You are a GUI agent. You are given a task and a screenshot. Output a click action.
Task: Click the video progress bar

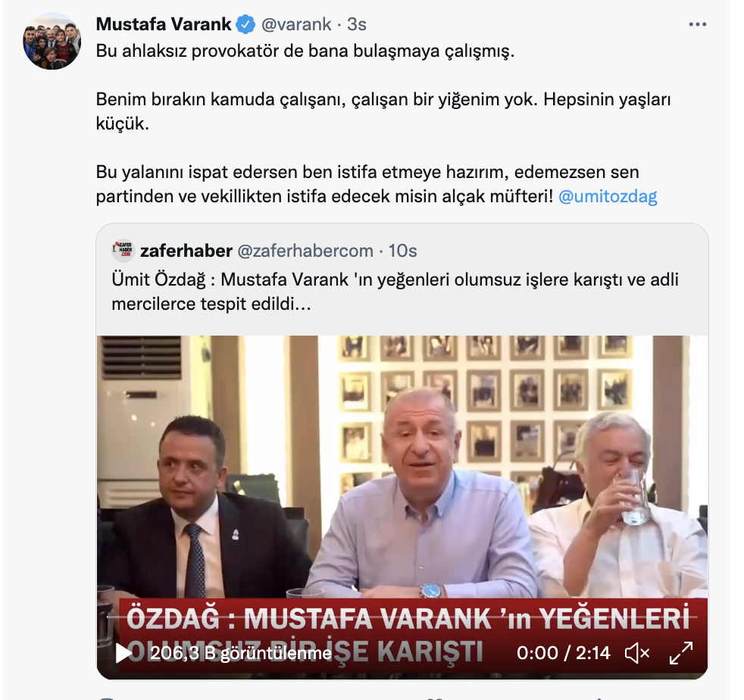point(402,617)
